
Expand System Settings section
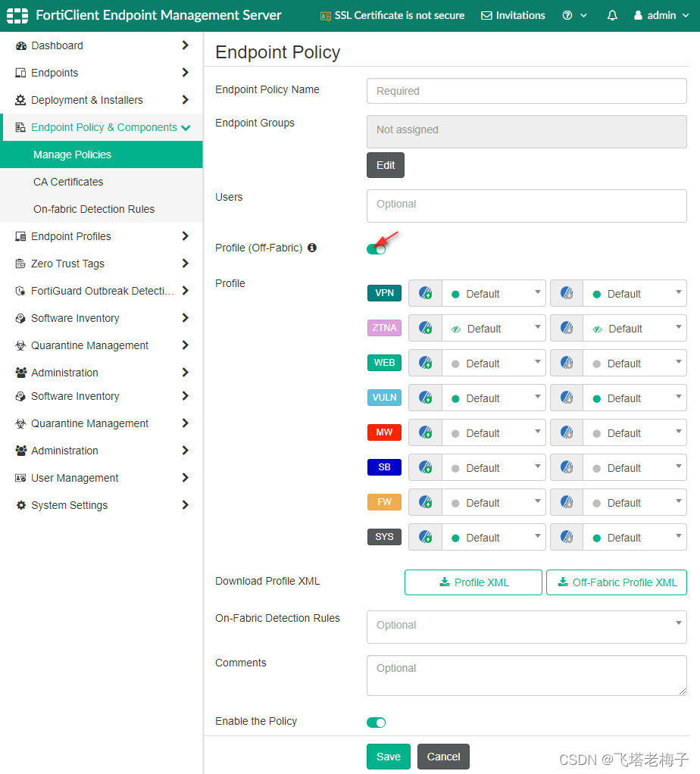(x=102, y=505)
